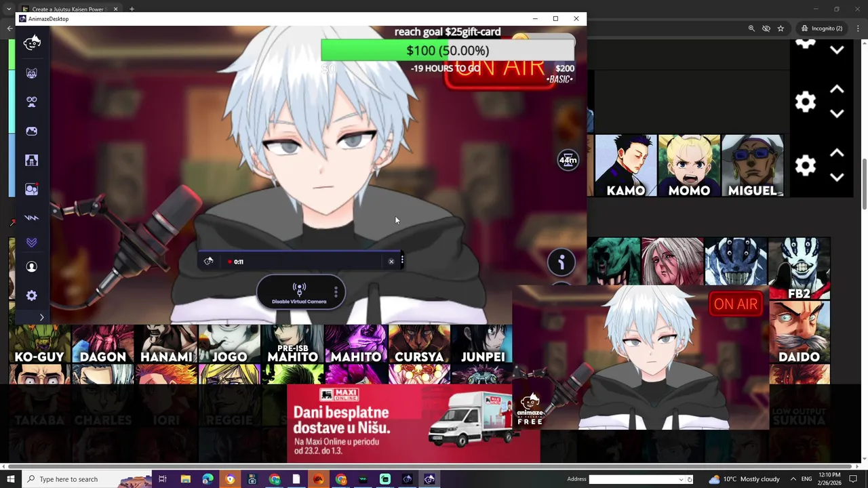Viewport: 868px width, 488px height.
Task: Toggle the crossed-eye tracking protection icon
Action: pyautogui.click(x=766, y=28)
